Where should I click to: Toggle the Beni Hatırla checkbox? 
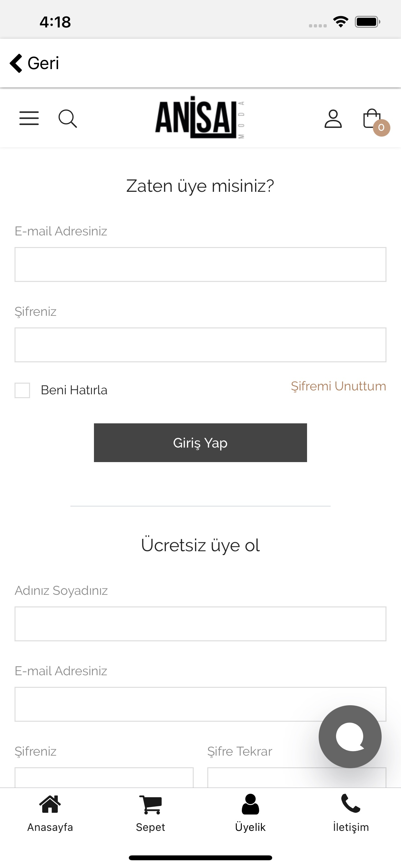pos(22,390)
